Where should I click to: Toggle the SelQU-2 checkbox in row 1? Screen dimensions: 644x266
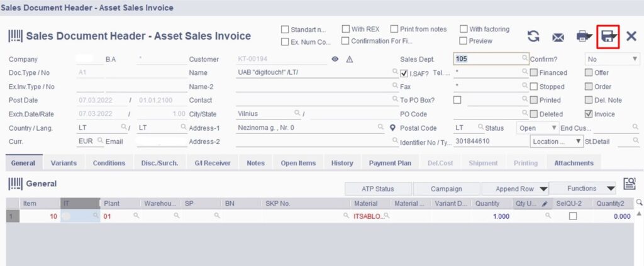click(572, 216)
